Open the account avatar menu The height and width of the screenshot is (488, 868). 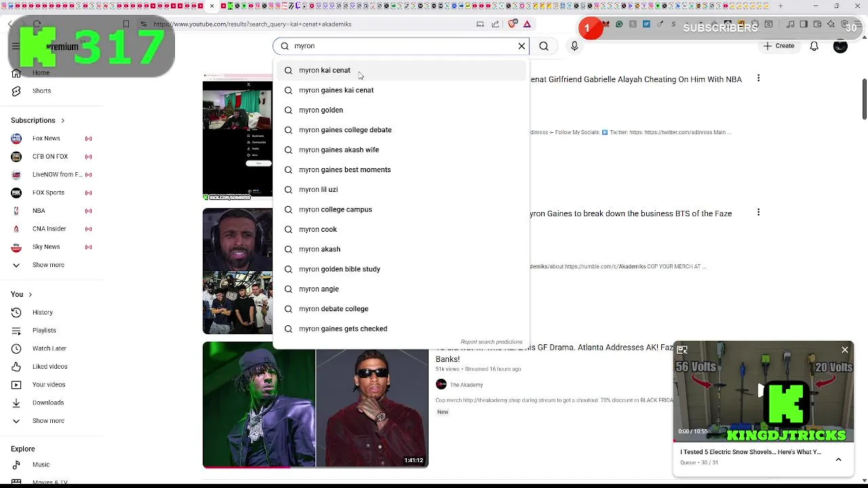click(x=840, y=46)
